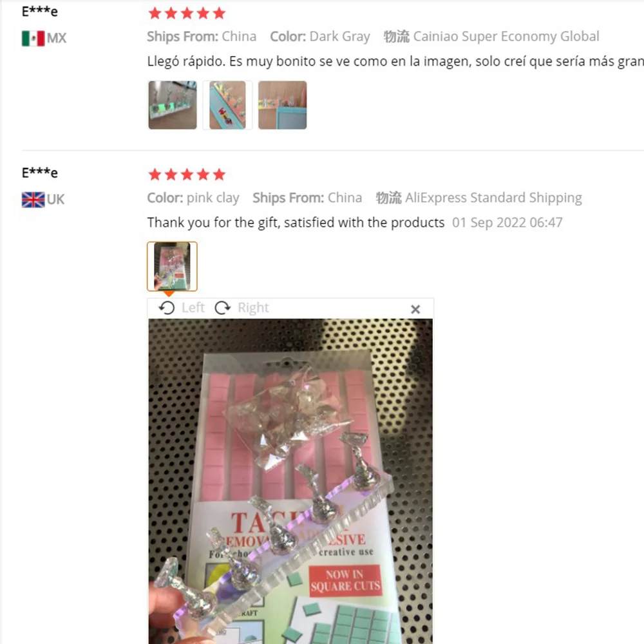
Task: Click the UK flag icon
Action: (x=33, y=200)
